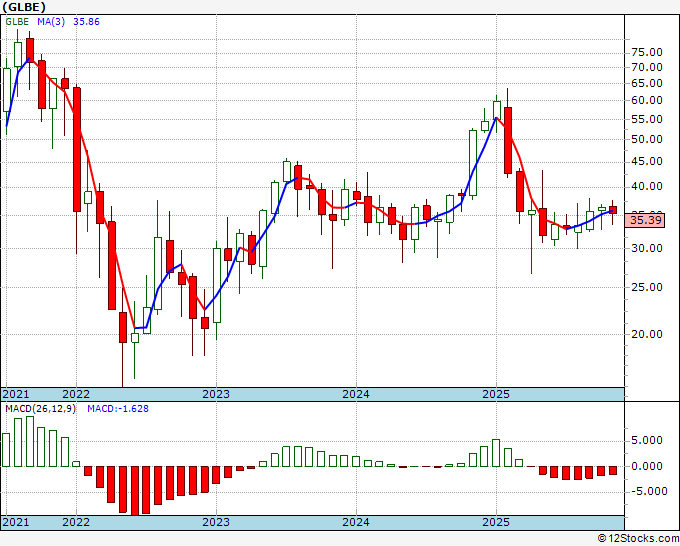Click the MA(3) legend label
This screenshot has width=680, height=546.
51,22
